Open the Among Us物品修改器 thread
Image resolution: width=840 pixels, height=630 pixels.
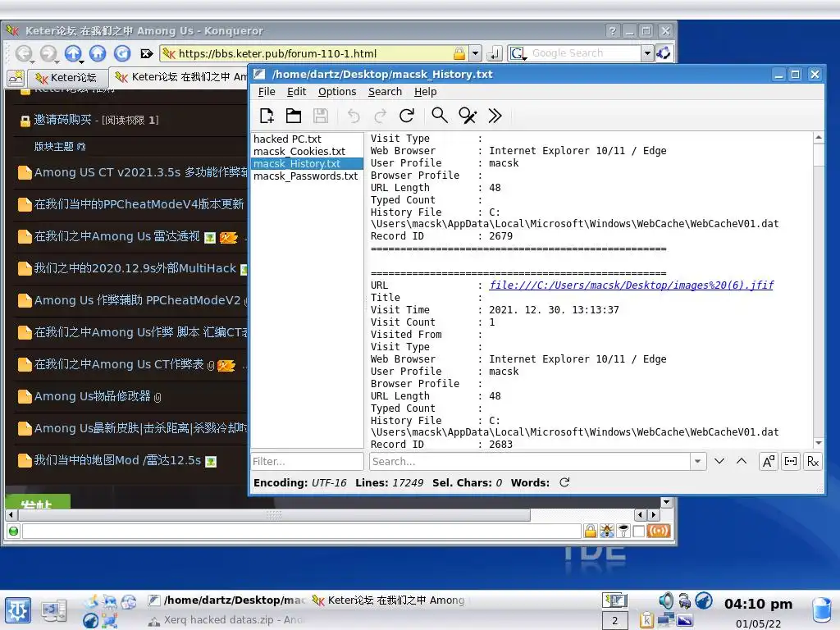[x=92, y=396]
